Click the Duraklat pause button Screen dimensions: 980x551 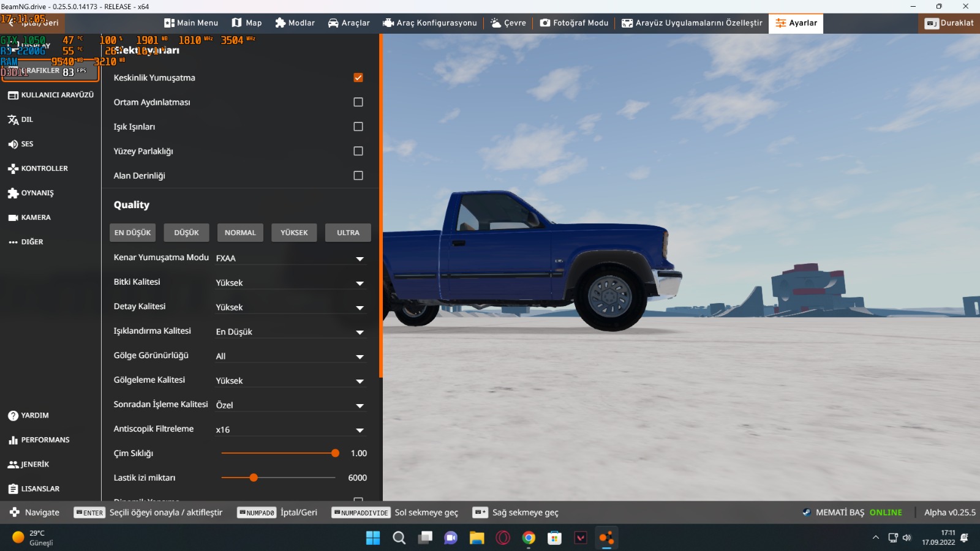click(x=949, y=23)
